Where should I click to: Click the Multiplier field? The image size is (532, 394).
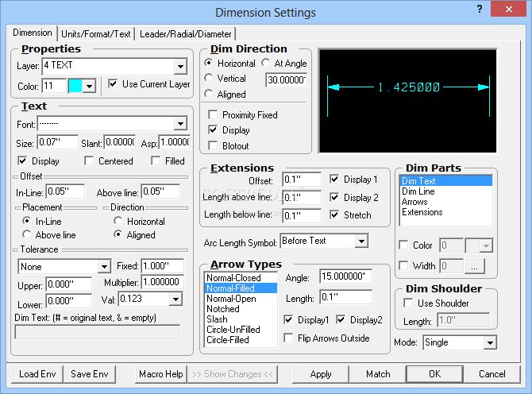[163, 282]
